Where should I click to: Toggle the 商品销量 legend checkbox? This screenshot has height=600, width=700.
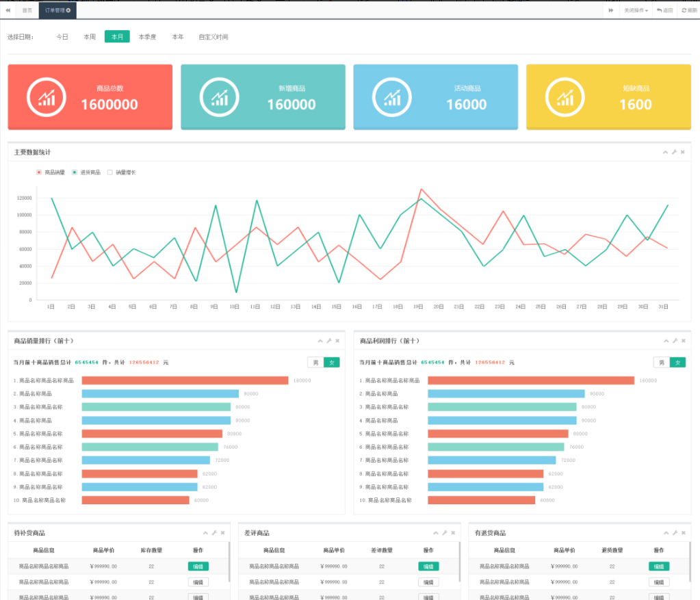click(39, 172)
